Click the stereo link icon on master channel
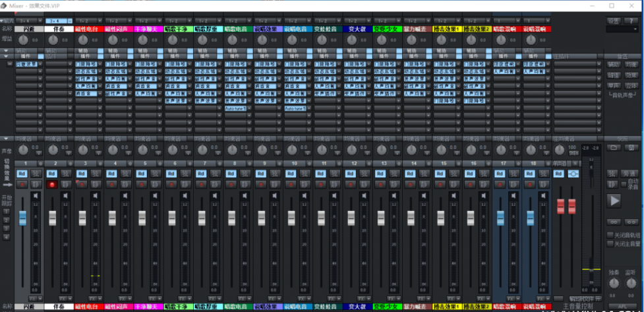Image resolution: width=644 pixels, height=312 pixels. pos(573,173)
